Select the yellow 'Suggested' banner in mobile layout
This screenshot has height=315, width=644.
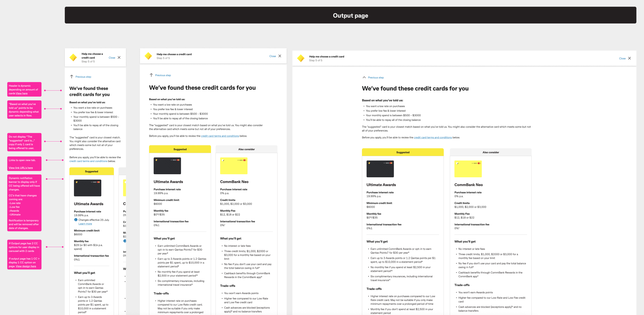point(92,171)
